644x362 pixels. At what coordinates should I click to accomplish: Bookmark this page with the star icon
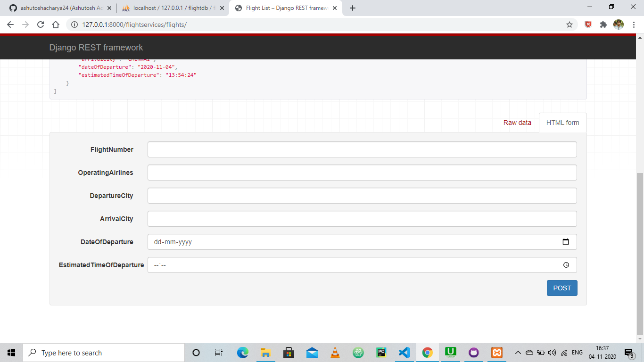click(570, 25)
